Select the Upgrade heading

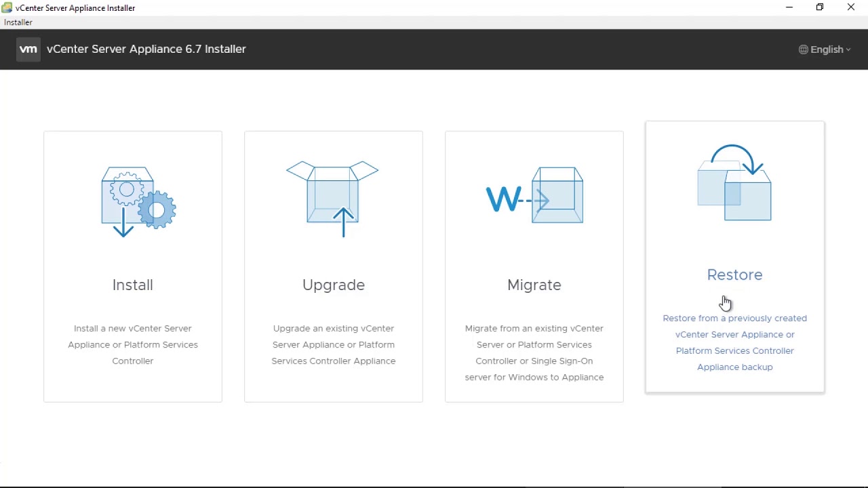(x=334, y=285)
